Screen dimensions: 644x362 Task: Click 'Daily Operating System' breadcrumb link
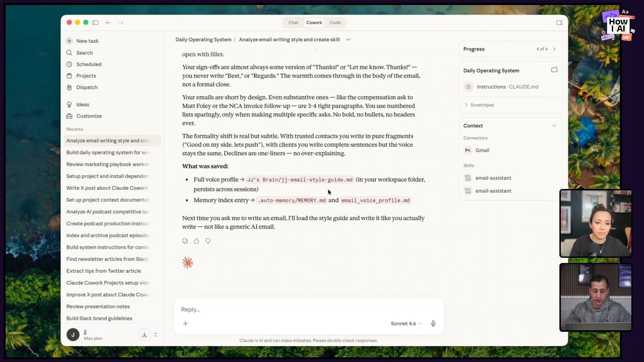[x=203, y=40]
